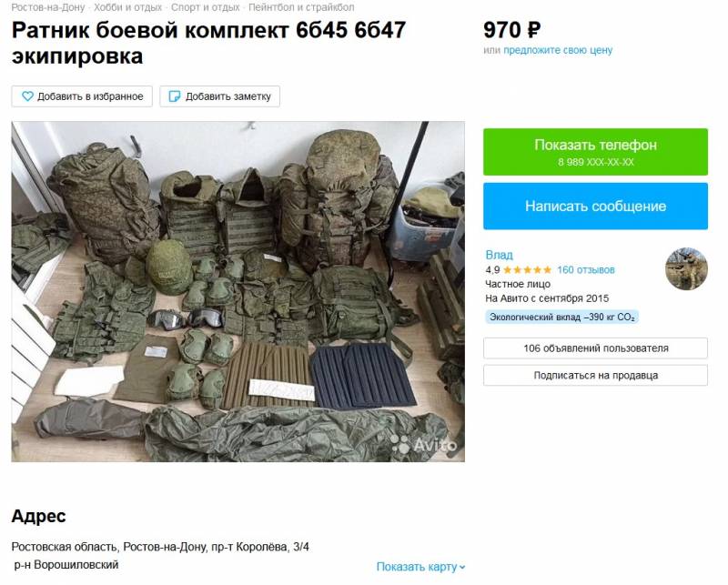The image size is (728, 585).
Task: Add listing via Добавить в избранное
Action: [x=82, y=96]
